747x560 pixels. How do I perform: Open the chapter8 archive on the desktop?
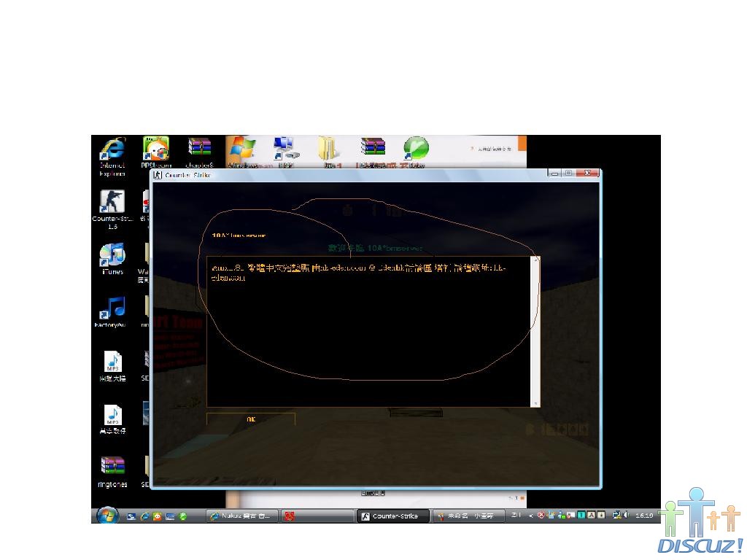pyautogui.click(x=199, y=152)
